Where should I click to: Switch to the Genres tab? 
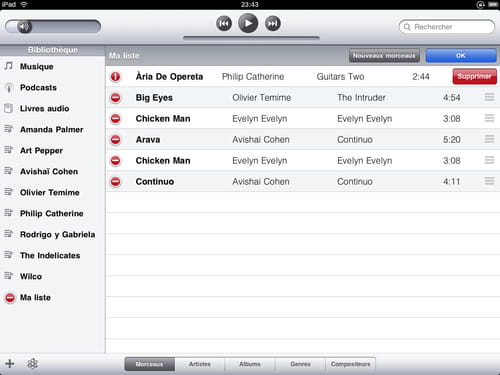[300, 364]
